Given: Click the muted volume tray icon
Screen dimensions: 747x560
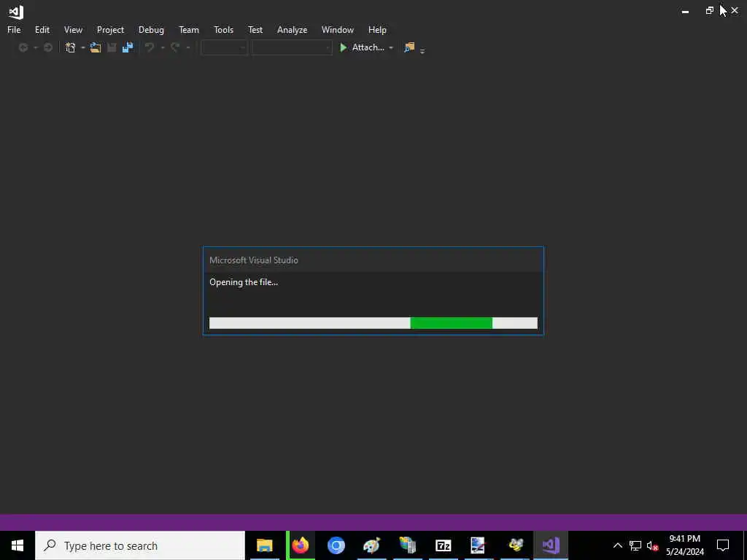Looking at the screenshot, I should click(x=652, y=545).
